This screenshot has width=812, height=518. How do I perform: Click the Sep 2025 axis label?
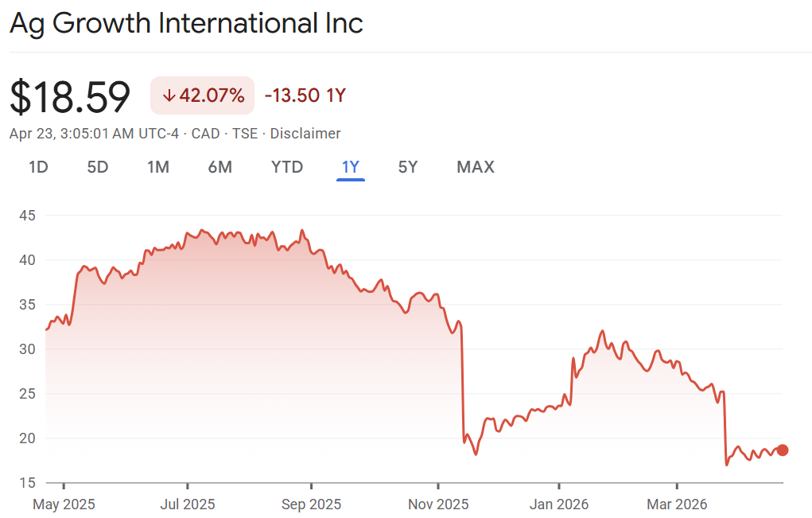pyautogui.click(x=312, y=504)
